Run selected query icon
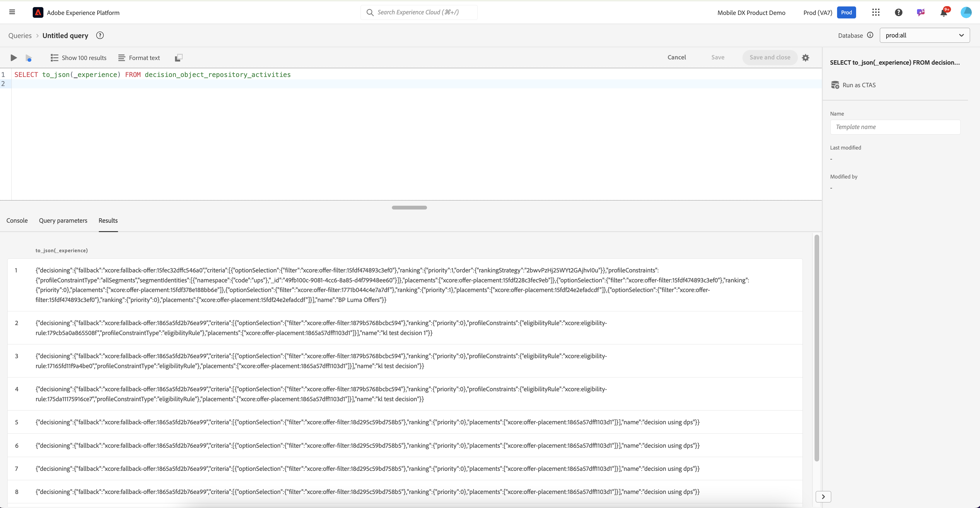Viewport: 980px width, 508px height. [28, 58]
